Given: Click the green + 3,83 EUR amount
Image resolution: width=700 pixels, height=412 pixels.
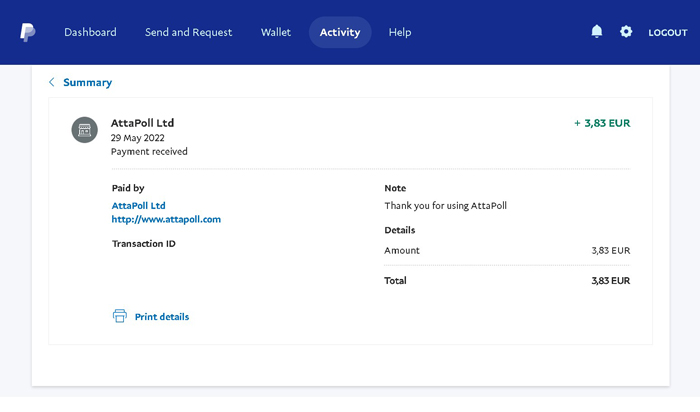Looking at the screenshot, I should pyautogui.click(x=602, y=123).
